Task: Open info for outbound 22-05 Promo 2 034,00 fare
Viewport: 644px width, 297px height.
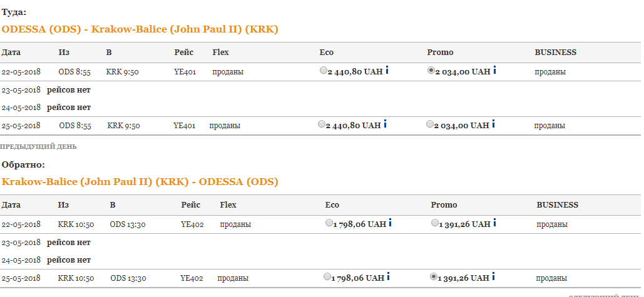Action: pyautogui.click(x=495, y=71)
